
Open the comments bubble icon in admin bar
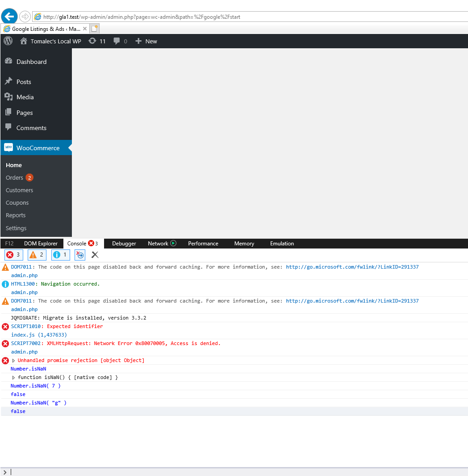tap(117, 41)
